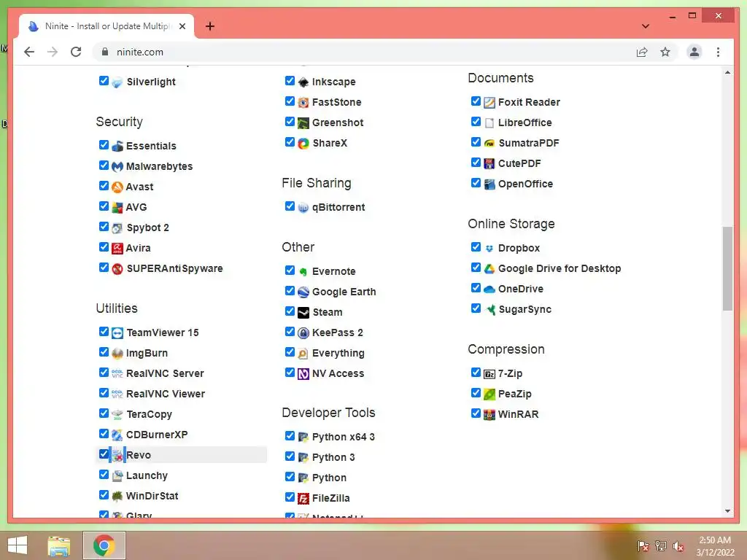
Task: Click the Chrome taskbar icon
Action: [104, 545]
